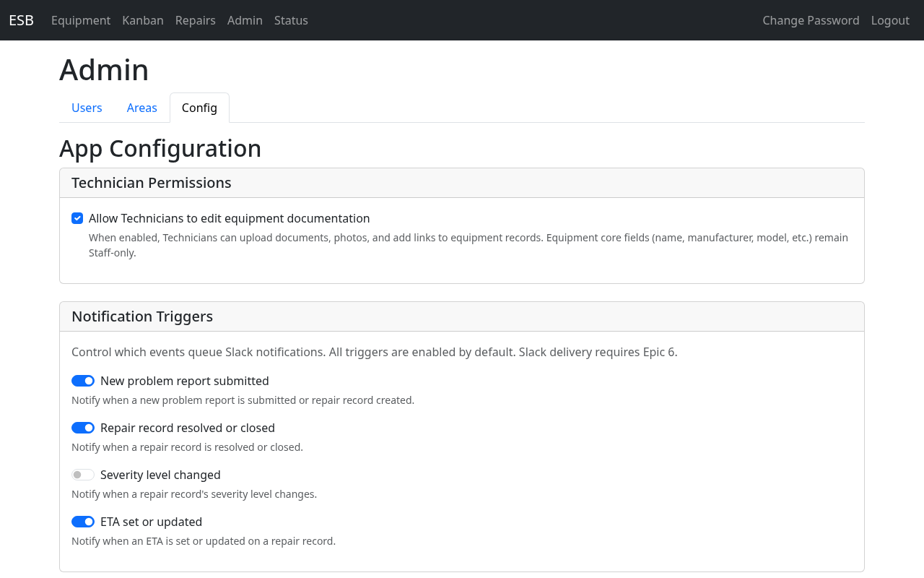Viewport: 924px width, 578px height.
Task: Click the Admin page title
Action: [x=104, y=70]
